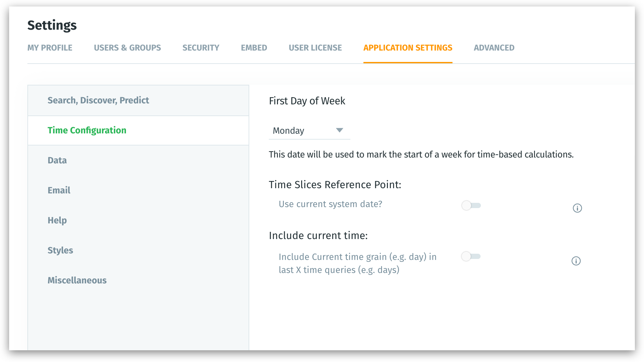Open the USER LICENSE tab

314,48
